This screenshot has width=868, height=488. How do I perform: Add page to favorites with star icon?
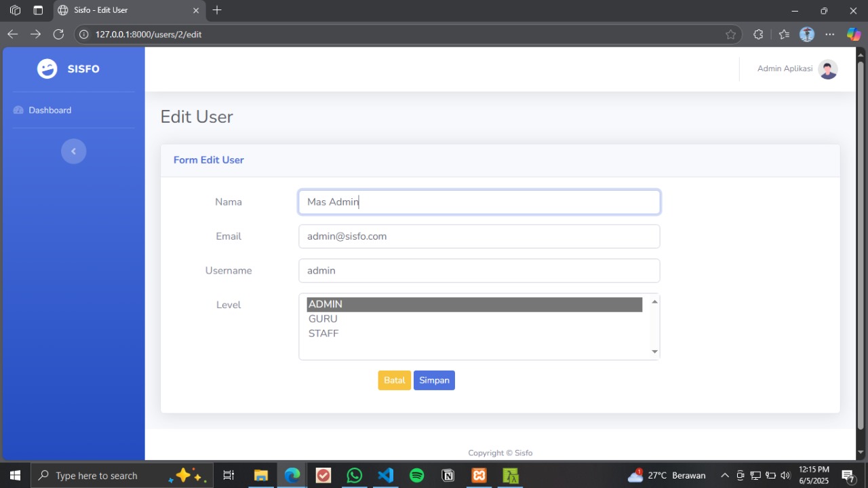pos(730,35)
